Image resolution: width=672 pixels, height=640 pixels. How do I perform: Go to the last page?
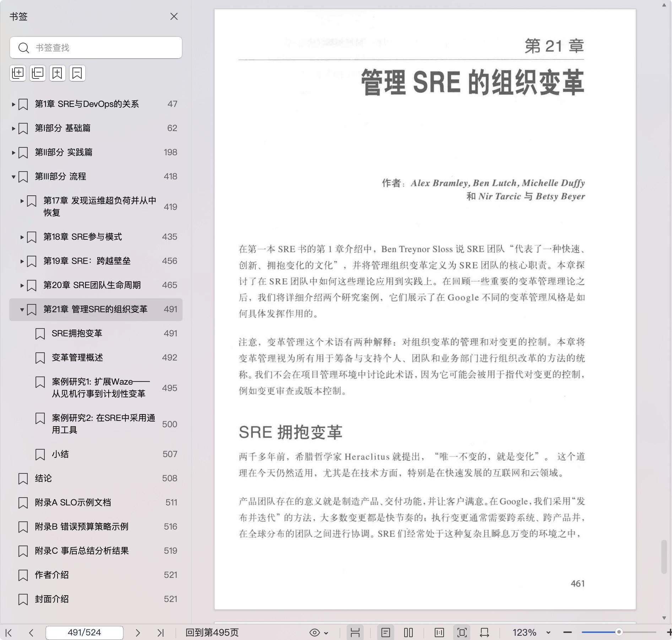161,633
